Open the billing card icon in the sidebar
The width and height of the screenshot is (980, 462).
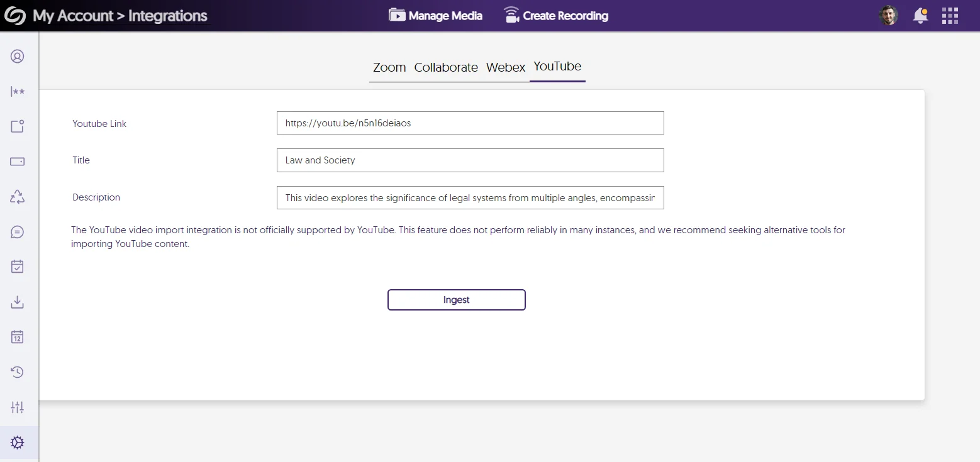[x=18, y=162]
